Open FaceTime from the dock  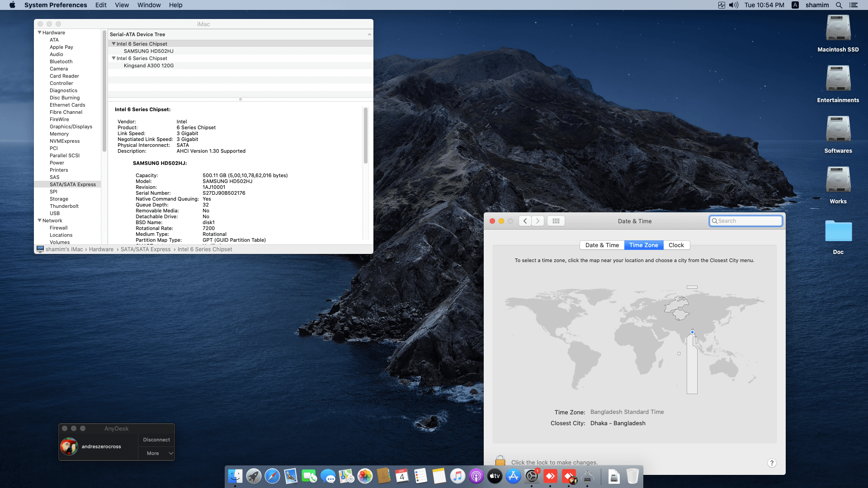(x=309, y=476)
